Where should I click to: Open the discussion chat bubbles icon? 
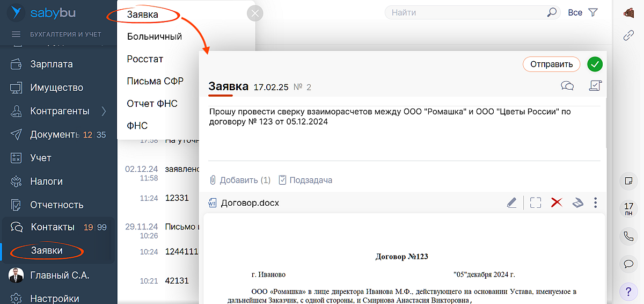(x=567, y=85)
